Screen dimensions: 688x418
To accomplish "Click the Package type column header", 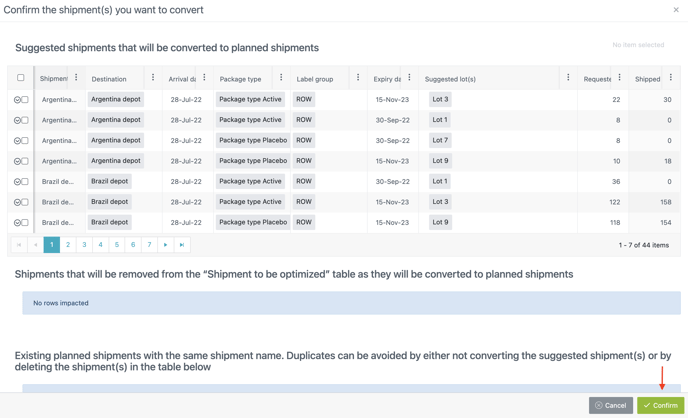I will pos(241,79).
